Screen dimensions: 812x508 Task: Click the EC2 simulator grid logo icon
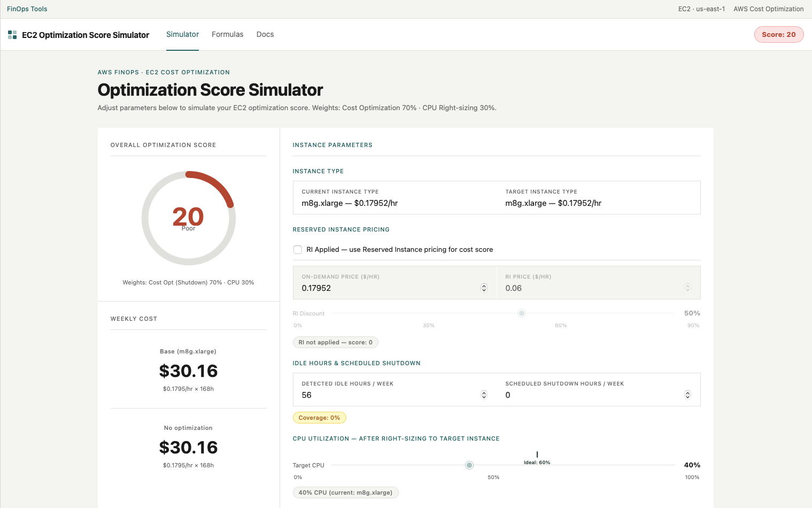pos(12,35)
